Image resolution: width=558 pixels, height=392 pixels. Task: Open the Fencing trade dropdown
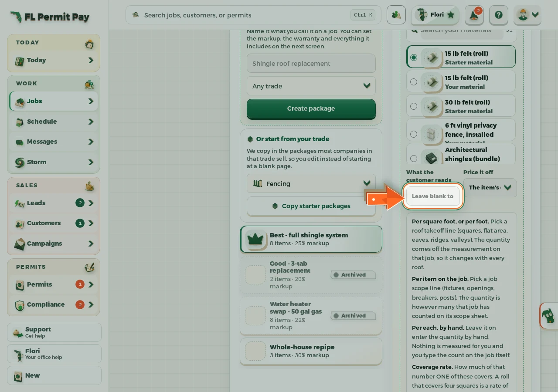tap(311, 183)
